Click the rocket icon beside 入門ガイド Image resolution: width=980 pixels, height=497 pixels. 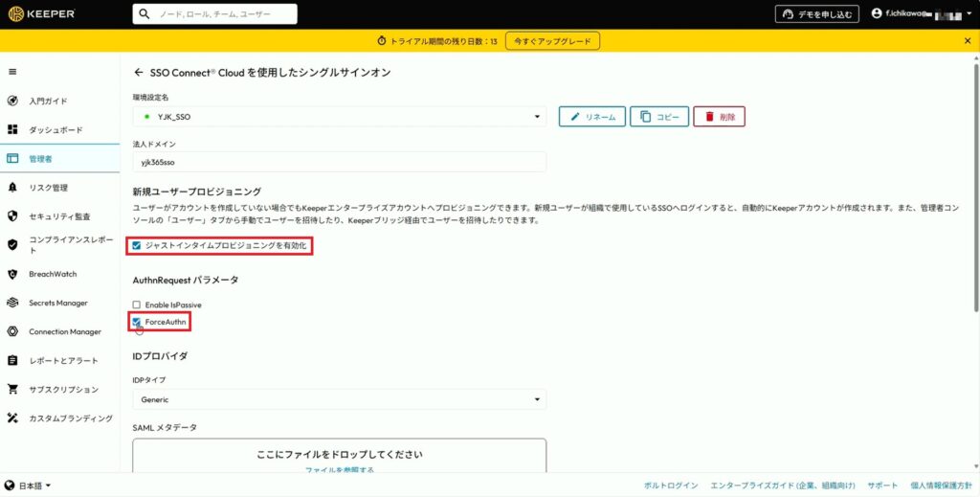coord(12,101)
